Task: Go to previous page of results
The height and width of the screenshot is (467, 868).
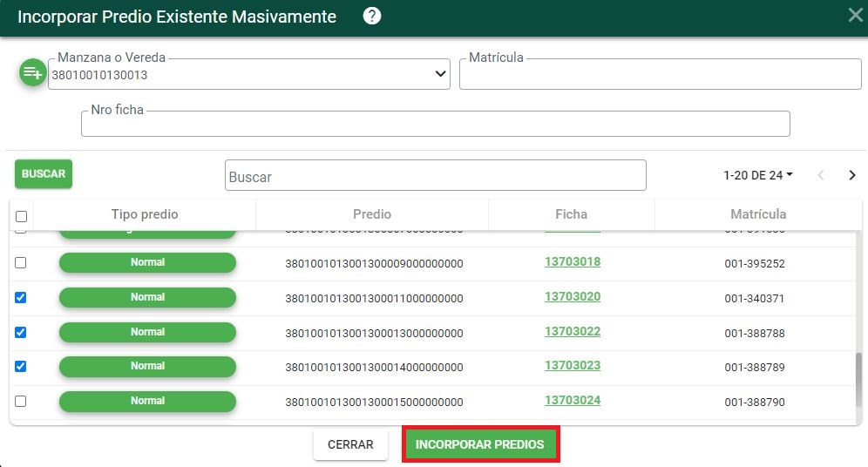Action: [820, 175]
